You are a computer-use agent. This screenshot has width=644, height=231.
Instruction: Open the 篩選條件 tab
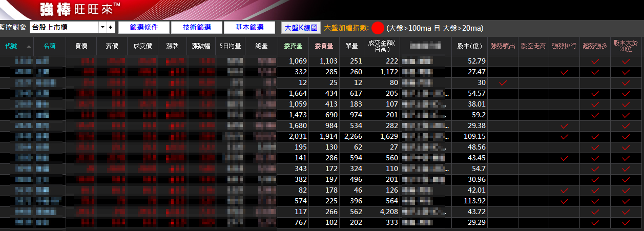pyautogui.click(x=143, y=28)
